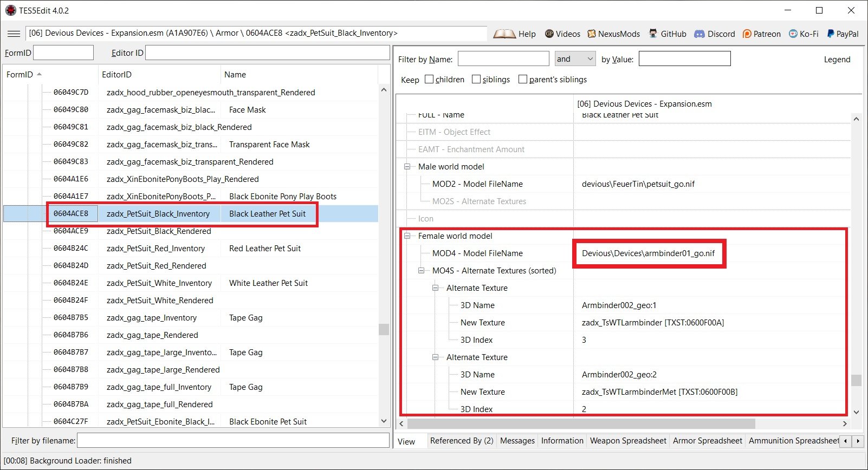
Task: Click the MOD2 value petsuit_go.nif
Action: click(x=638, y=184)
